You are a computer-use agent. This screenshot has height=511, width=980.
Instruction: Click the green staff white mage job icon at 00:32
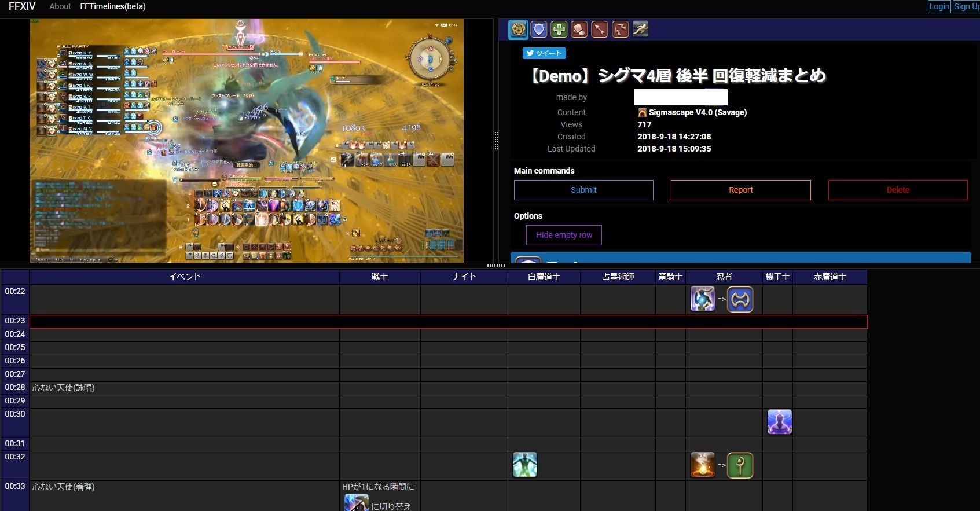pyautogui.click(x=740, y=465)
